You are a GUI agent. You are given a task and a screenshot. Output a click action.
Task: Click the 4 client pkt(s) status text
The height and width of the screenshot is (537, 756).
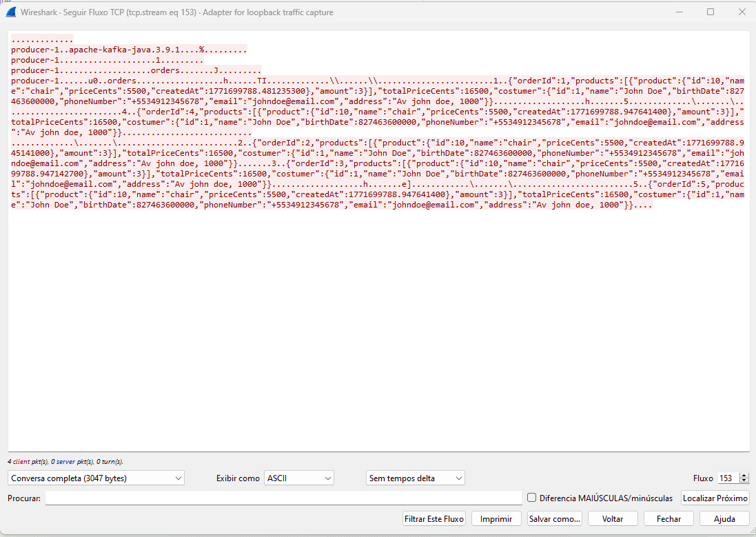(x=28, y=461)
